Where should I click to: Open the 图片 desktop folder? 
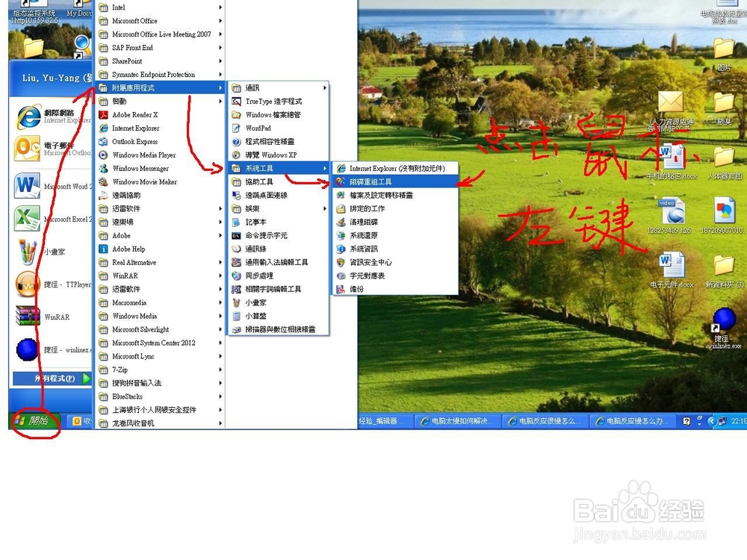pos(724,55)
